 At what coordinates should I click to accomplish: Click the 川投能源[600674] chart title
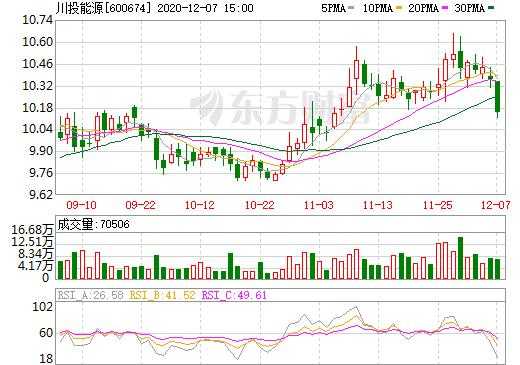[104, 8]
